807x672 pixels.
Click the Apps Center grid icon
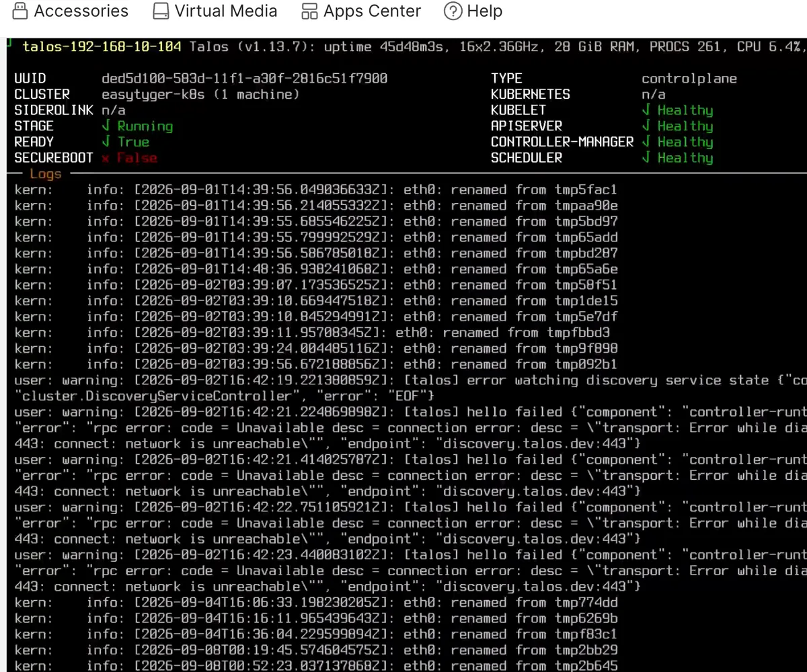pos(309,11)
